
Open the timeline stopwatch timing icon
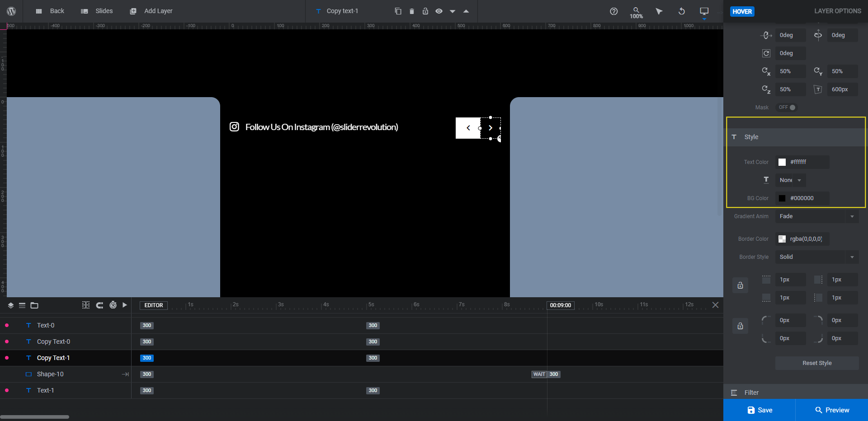(x=113, y=305)
